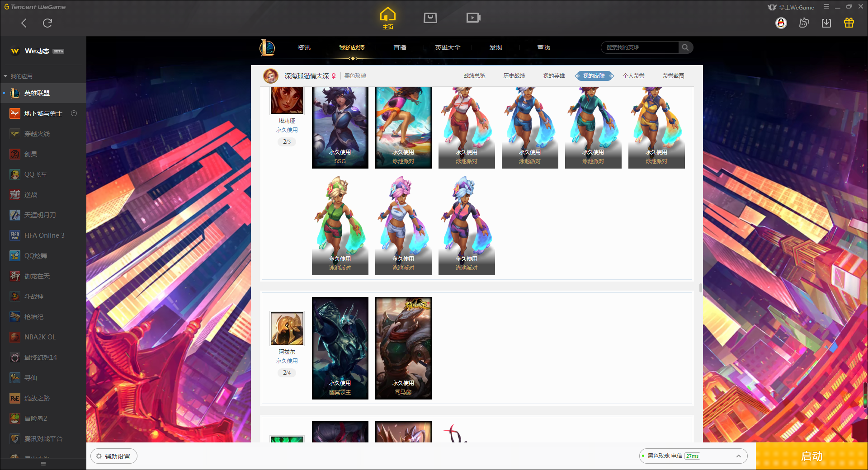The image size is (868, 470).
Task: Open the 英雄大全 tab
Action: click(448, 47)
